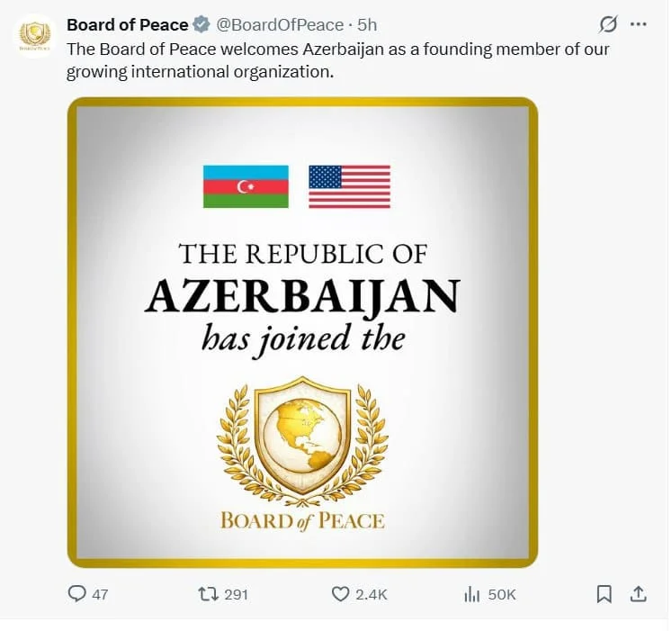Screen dimensions: 672x631
Task: Open the repost options arrows icon
Action: [x=206, y=594]
